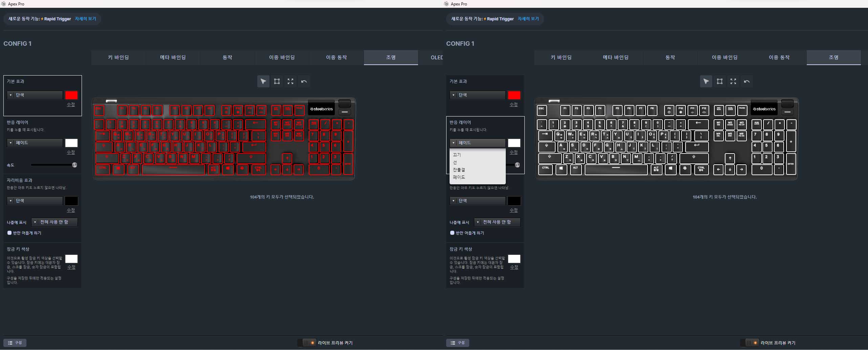The width and height of the screenshot is (868, 350).
Task: Click the steelseries OLED logo on right window keyboard
Action: 764,109
